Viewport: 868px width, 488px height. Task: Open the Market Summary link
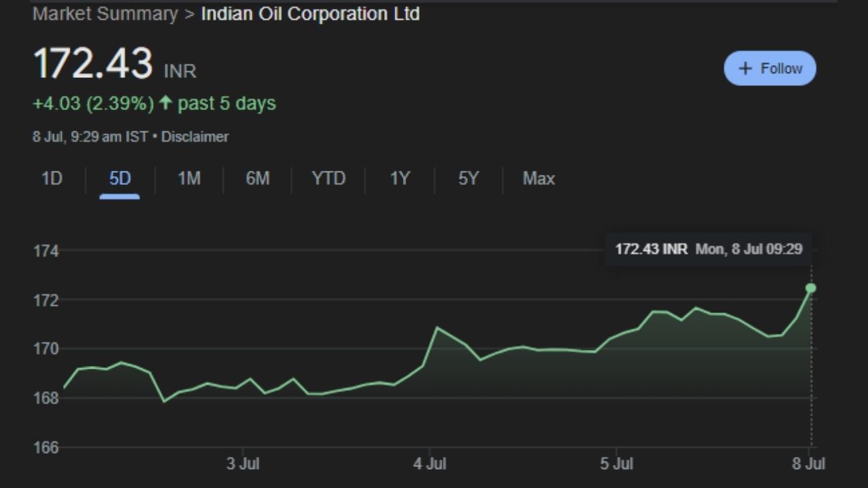[x=105, y=14]
